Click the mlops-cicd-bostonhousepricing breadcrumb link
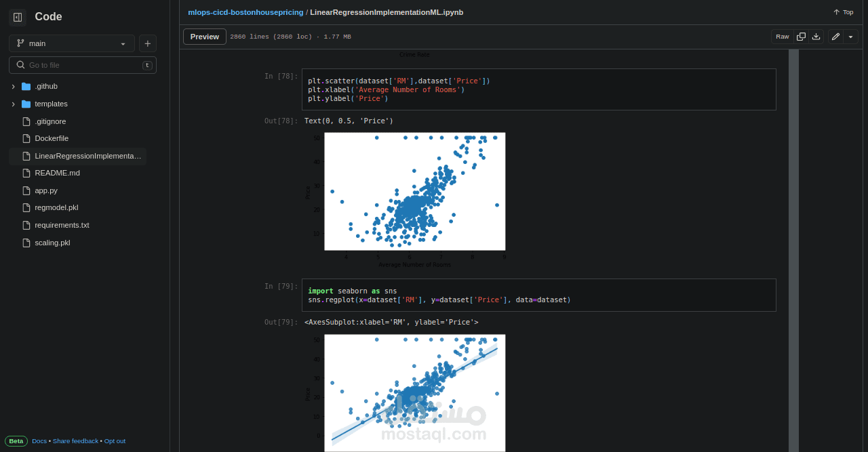Viewport: 868px width, 452px height. (x=245, y=12)
